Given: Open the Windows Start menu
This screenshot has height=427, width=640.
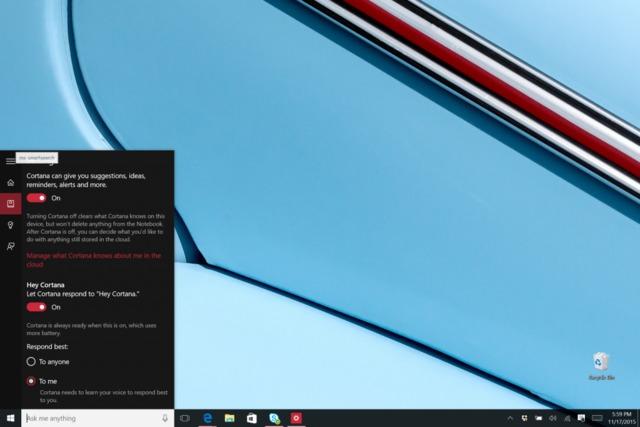Looking at the screenshot, I should [11, 418].
